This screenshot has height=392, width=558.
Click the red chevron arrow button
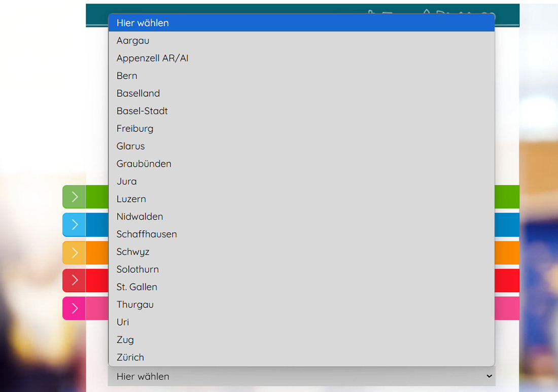[x=75, y=280]
